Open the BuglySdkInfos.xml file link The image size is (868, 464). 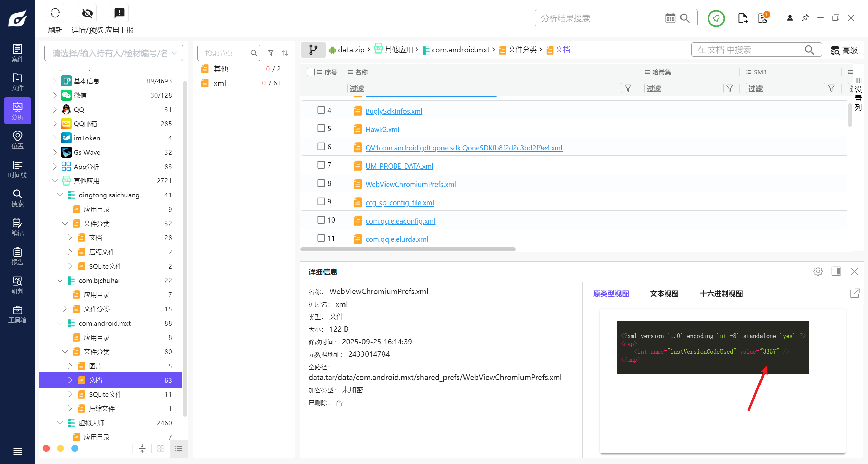pos(394,111)
